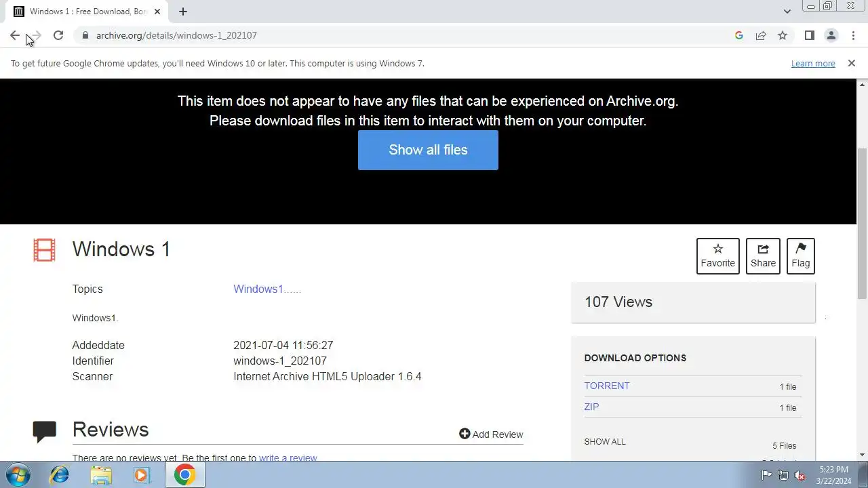Image resolution: width=868 pixels, height=488 pixels.
Task: View site information lock icon
Action: coord(85,35)
